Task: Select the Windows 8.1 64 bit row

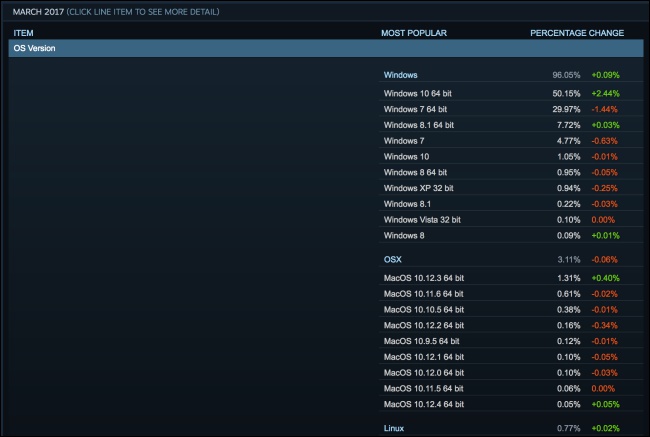Action: (x=511, y=125)
